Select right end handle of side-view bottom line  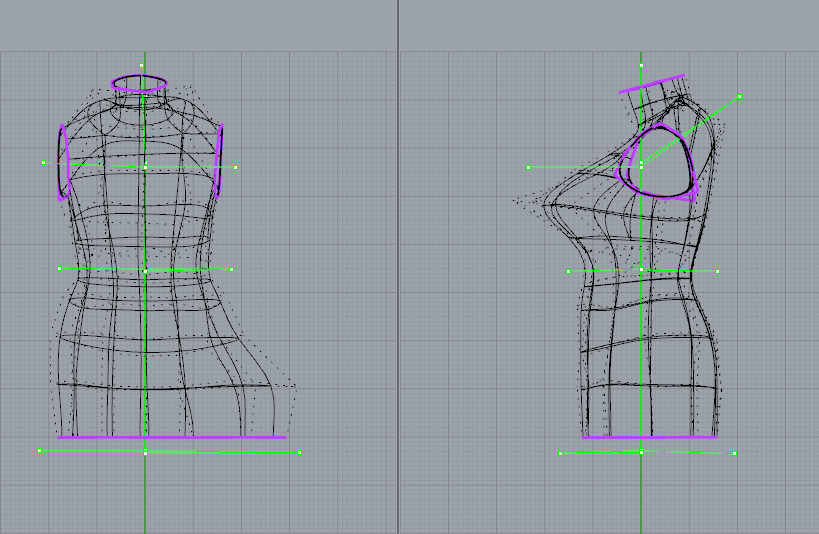tap(734, 454)
